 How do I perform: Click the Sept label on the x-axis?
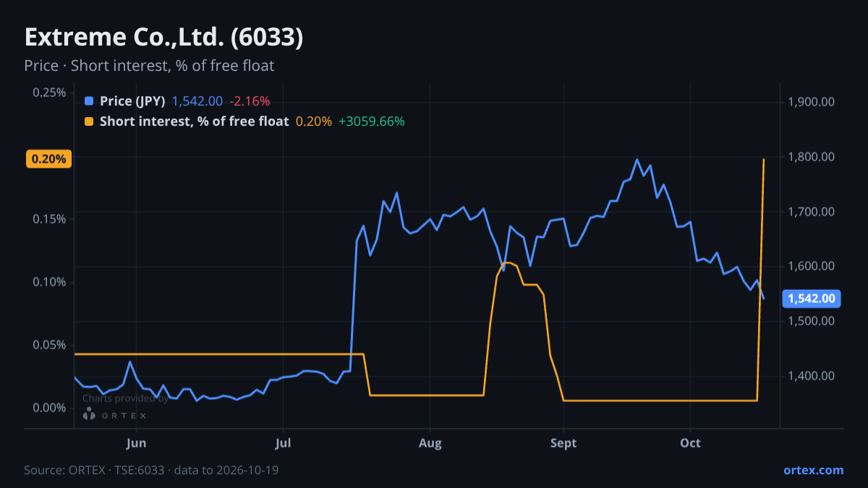click(563, 443)
